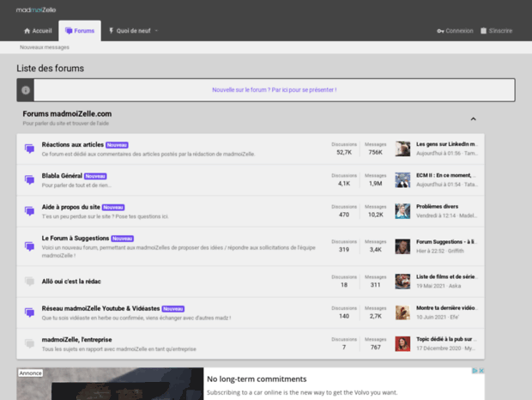The width and height of the screenshot is (532, 400).
Task: Click the madmoiZelle logo
Action: [40, 9]
